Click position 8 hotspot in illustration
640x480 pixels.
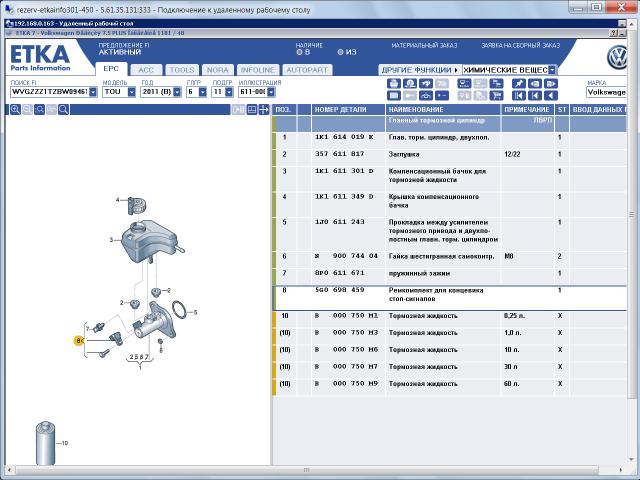tap(78, 340)
